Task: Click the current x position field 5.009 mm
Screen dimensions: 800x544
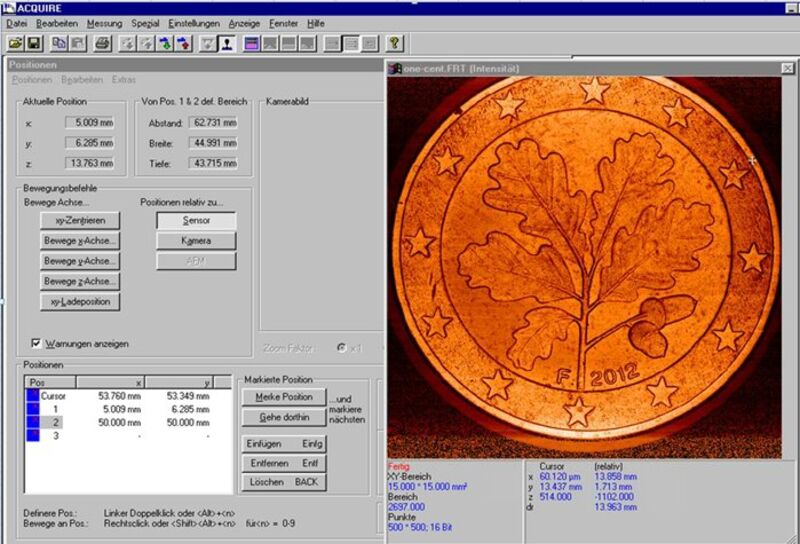Action: 90,122
